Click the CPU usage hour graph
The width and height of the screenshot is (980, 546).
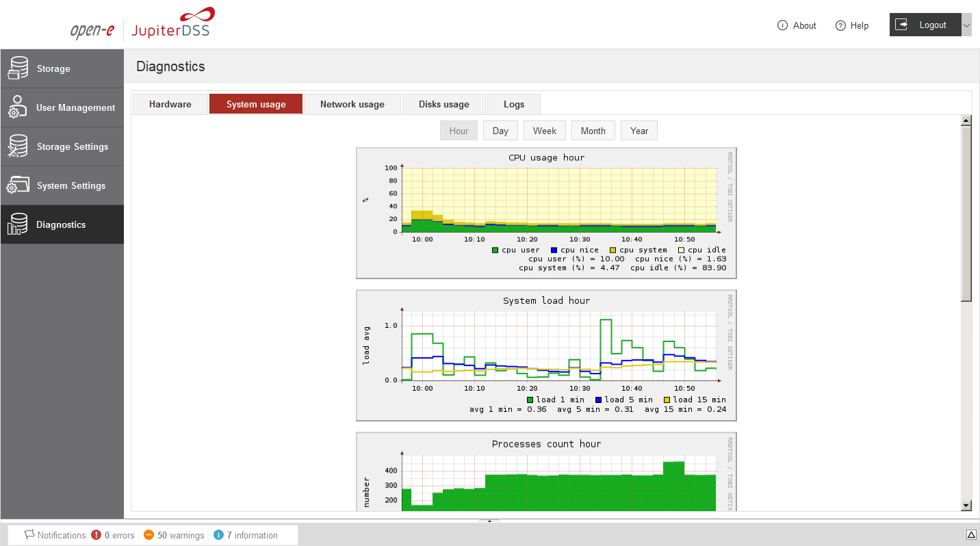546,213
